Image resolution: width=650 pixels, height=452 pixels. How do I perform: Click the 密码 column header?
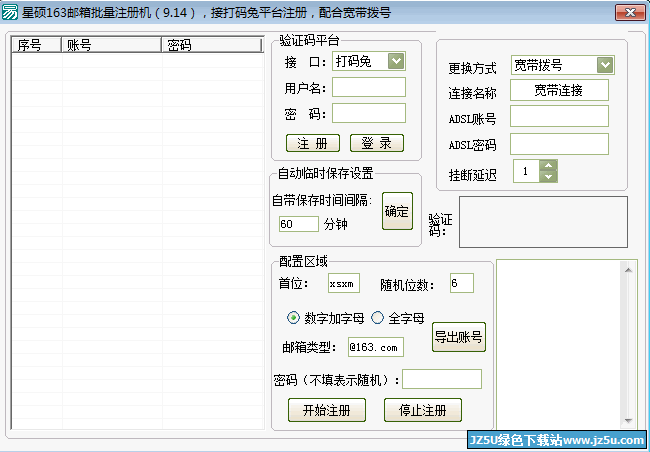click(212, 45)
